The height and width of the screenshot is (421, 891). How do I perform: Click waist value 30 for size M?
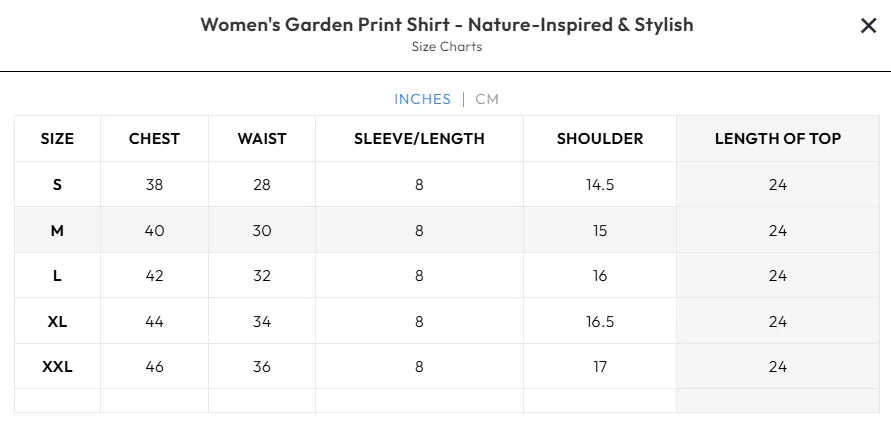coord(262,231)
